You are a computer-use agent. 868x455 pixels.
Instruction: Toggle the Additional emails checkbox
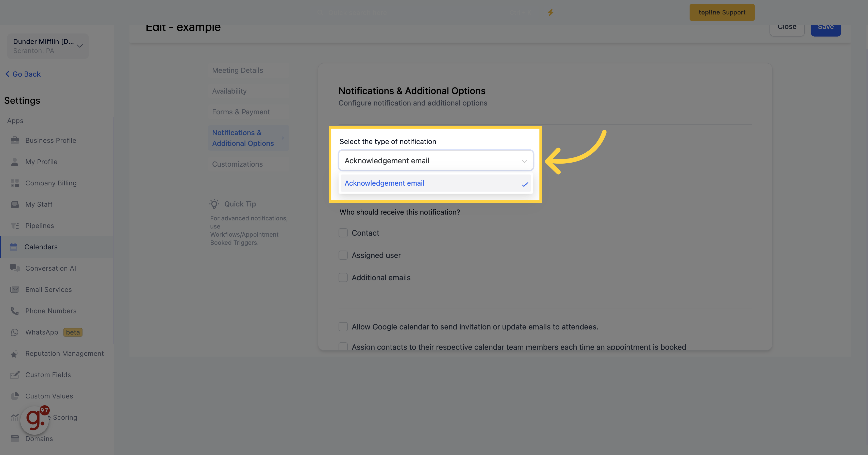click(x=343, y=278)
